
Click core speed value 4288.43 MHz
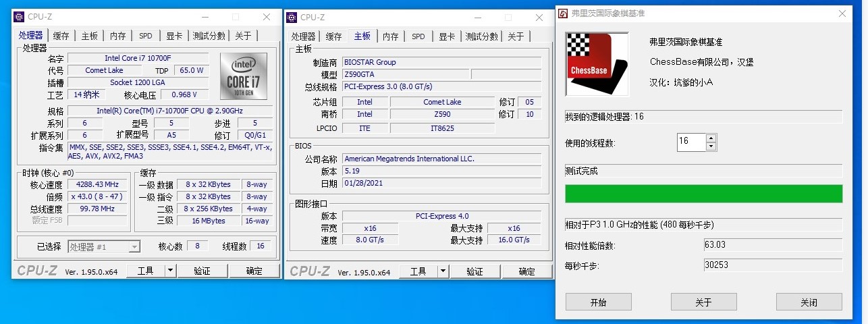98,184
